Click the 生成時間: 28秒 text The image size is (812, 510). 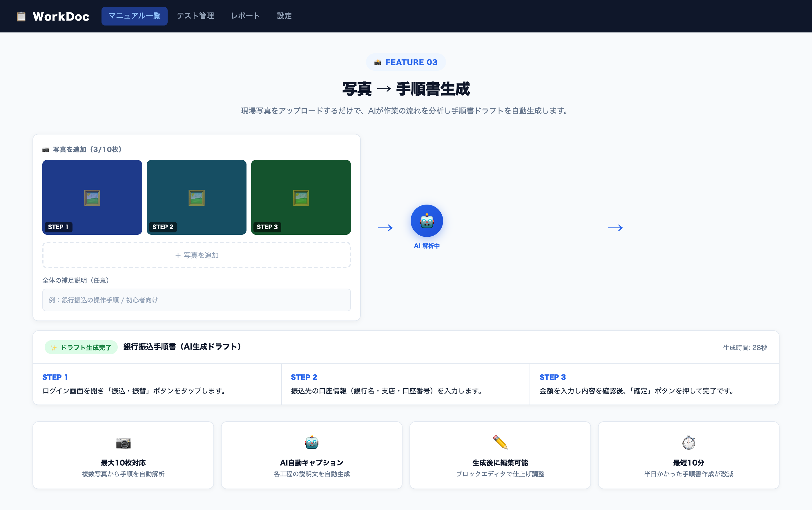pyautogui.click(x=745, y=347)
